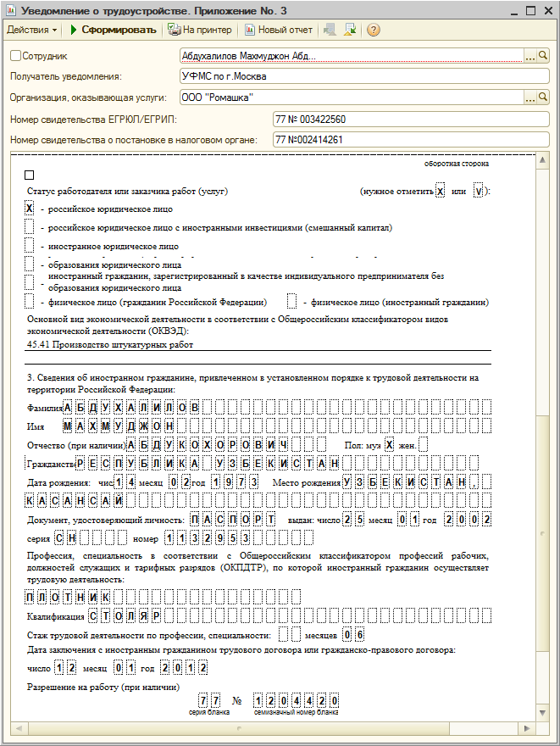Click the vertical scrollbar down arrow
Viewport: 560px width, 746px height.
pyautogui.click(x=542, y=712)
